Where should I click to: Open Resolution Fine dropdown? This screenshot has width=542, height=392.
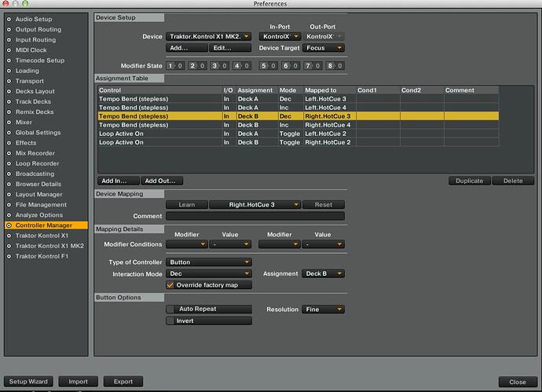click(x=323, y=310)
